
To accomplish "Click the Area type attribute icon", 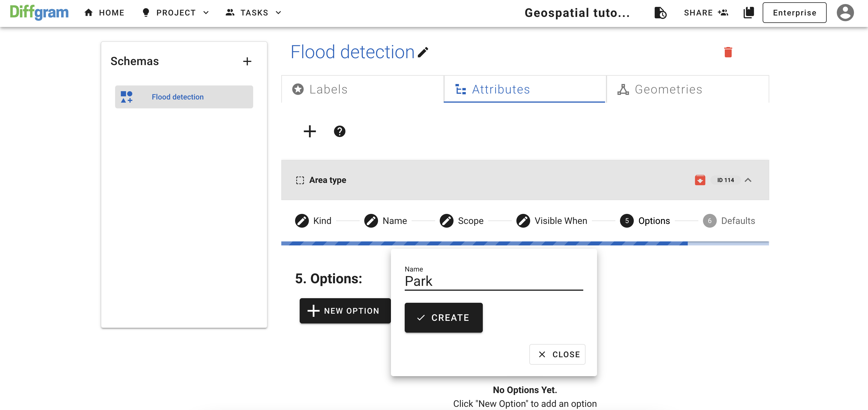I will pyautogui.click(x=301, y=180).
